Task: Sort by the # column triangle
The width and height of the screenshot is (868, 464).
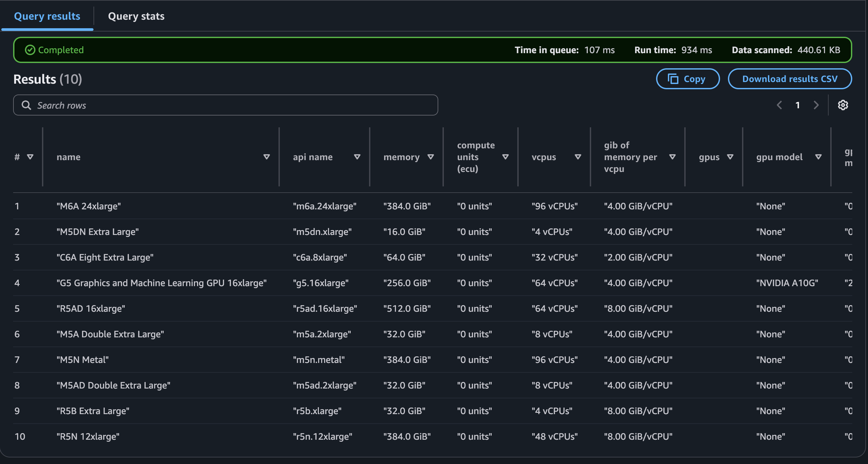Action: click(x=30, y=157)
